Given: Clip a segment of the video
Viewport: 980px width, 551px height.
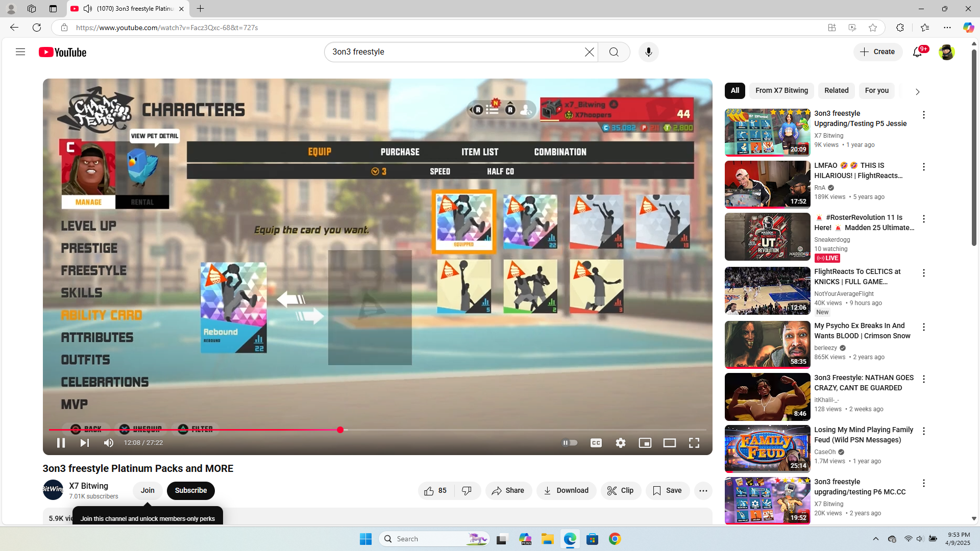Looking at the screenshot, I should [x=621, y=491].
